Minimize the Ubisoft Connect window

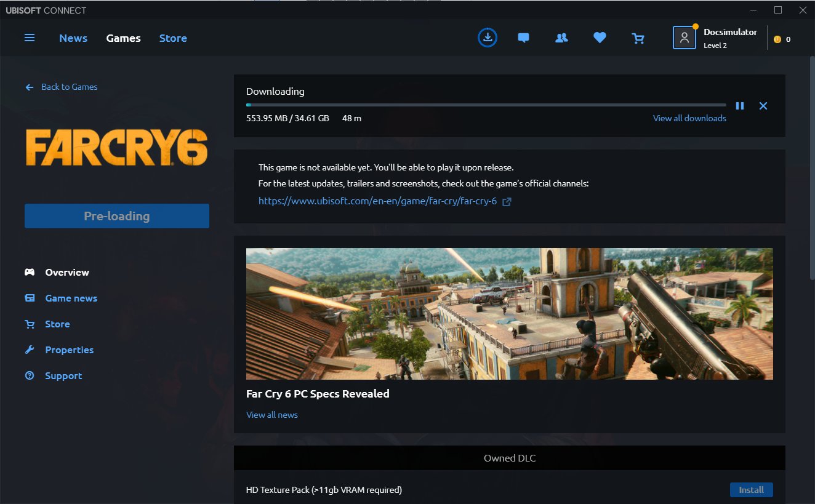[754, 10]
